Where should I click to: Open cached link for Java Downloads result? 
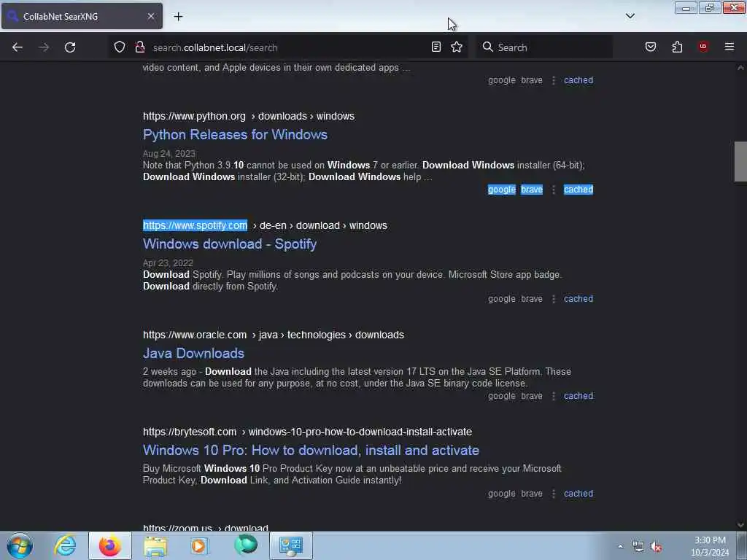coord(578,396)
